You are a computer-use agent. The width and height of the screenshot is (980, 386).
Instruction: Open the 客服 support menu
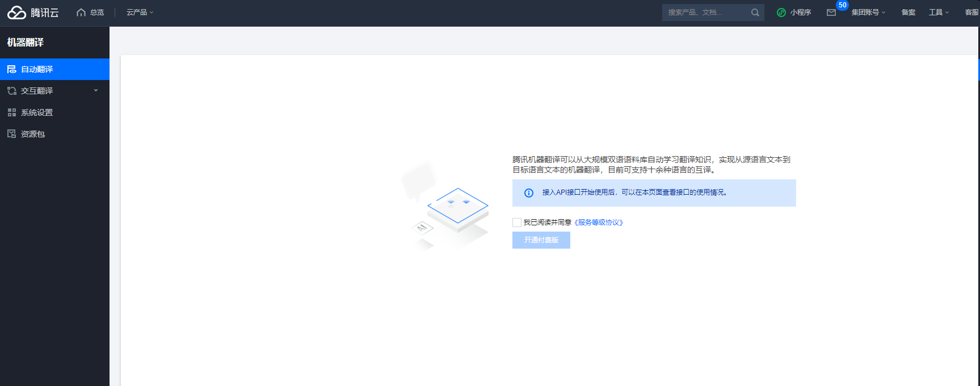click(971, 12)
